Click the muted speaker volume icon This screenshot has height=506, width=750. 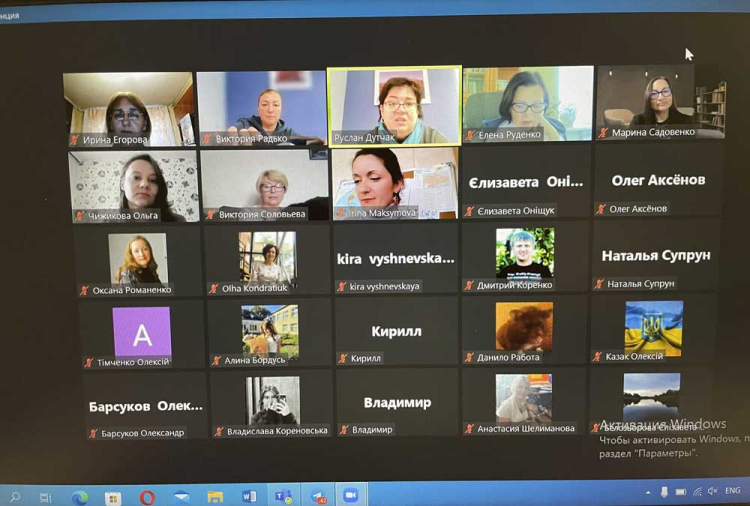click(x=712, y=492)
